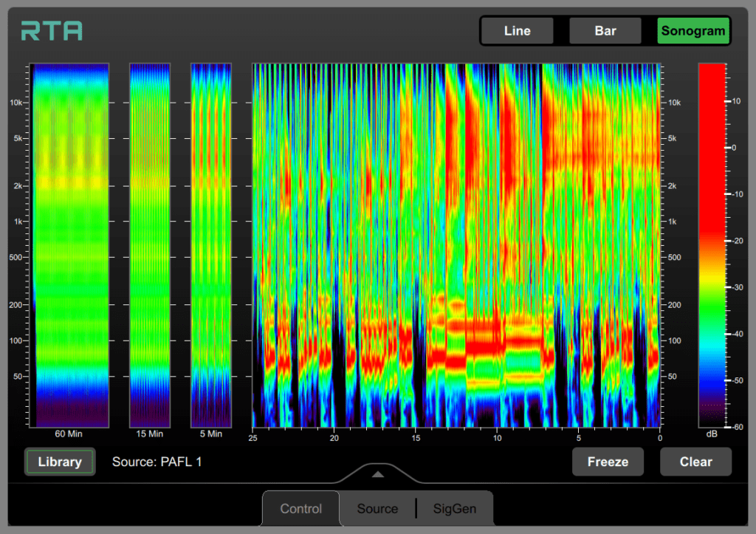Switch to Bar view mode
This screenshot has width=756, height=534.
click(605, 31)
